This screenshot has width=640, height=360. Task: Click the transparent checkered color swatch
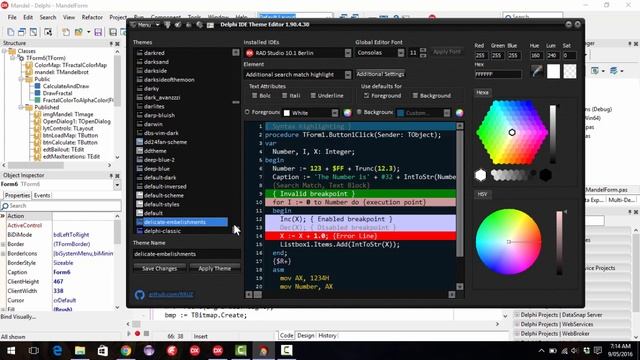coord(570,71)
